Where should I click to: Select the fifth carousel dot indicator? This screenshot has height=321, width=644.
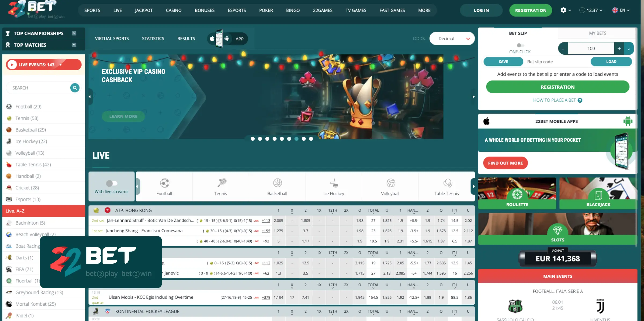(x=282, y=139)
